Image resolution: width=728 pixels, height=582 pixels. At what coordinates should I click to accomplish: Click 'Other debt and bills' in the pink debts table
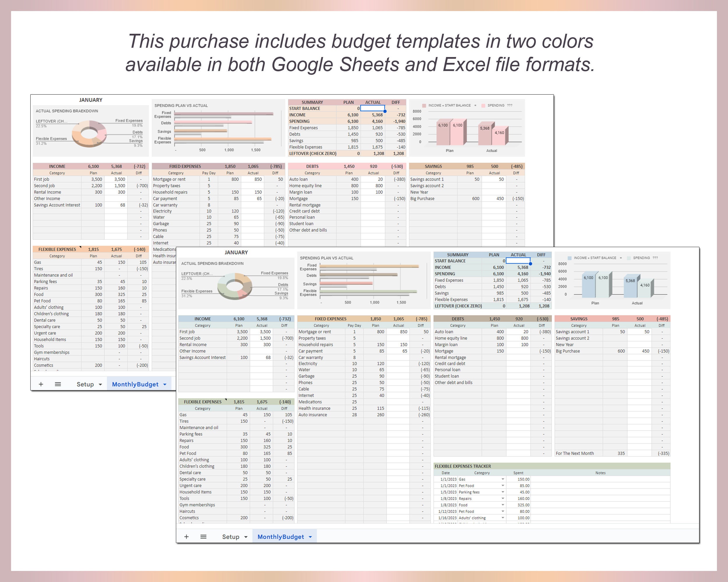point(308,230)
